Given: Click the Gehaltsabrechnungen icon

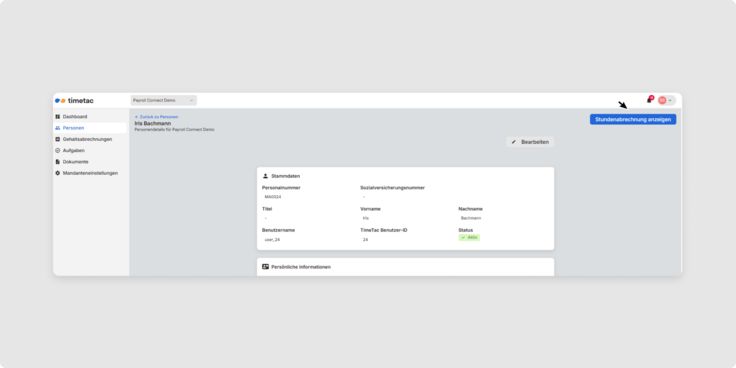Looking at the screenshot, I should point(58,139).
